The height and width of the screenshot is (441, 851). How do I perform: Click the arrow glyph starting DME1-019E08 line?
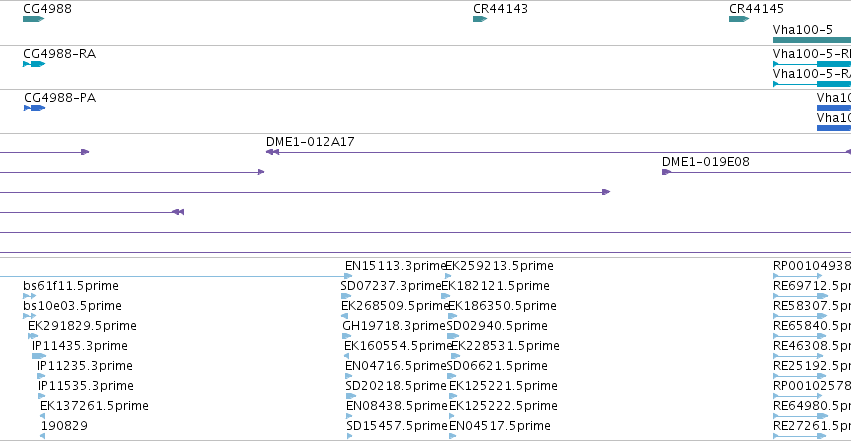pyautogui.click(x=666, y=172)
